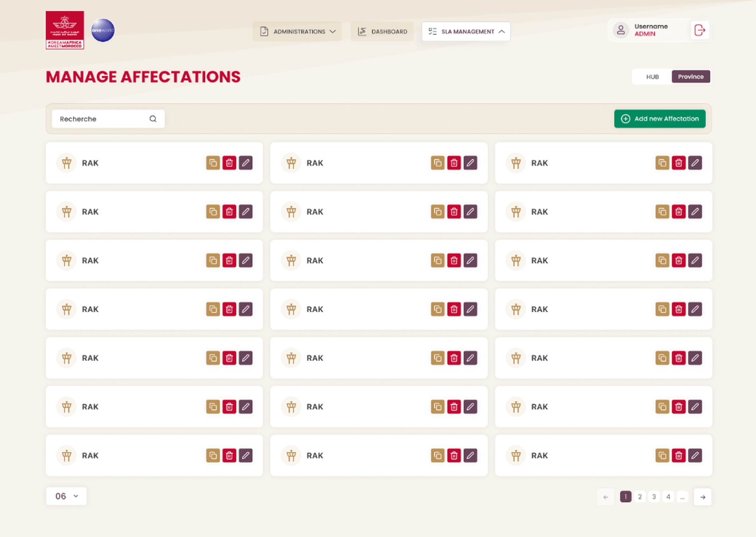This screenshot has height=537, width=756.
Task: Edit the RAK card in third row, second column
Action: [470, 260]
